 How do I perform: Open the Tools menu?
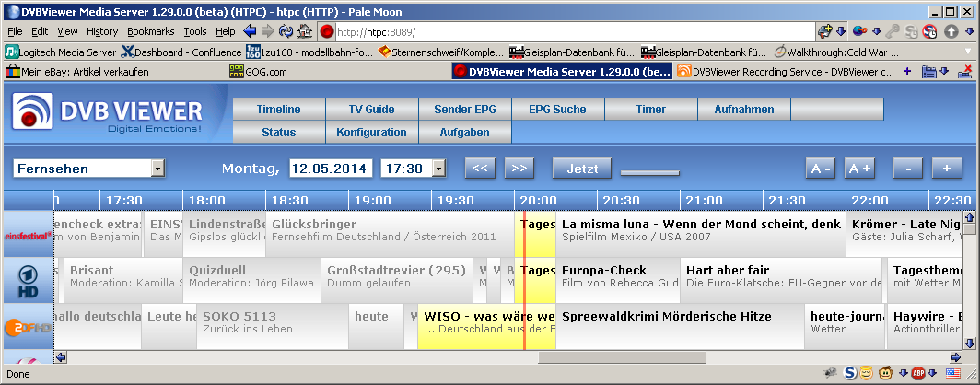195,31
